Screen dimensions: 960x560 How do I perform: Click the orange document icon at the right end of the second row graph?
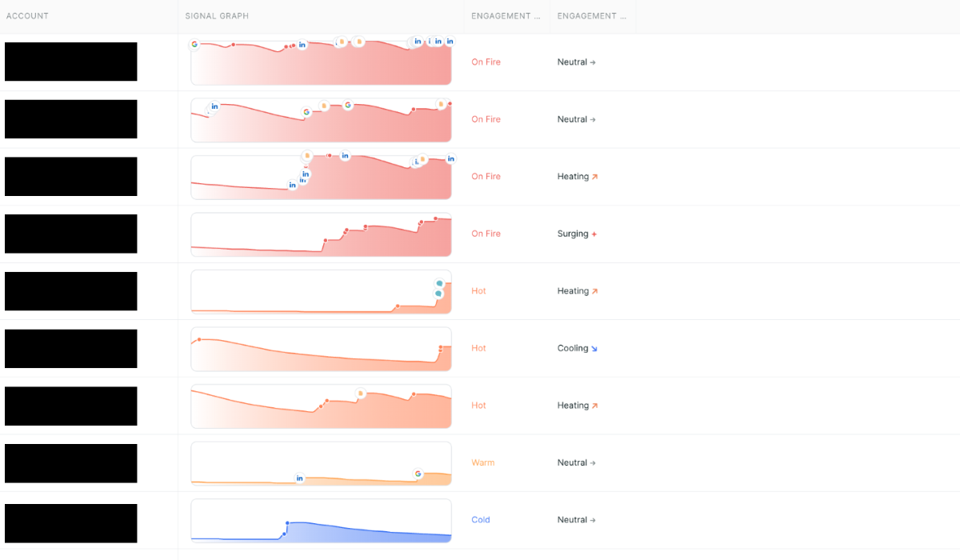tap(440, 104)
